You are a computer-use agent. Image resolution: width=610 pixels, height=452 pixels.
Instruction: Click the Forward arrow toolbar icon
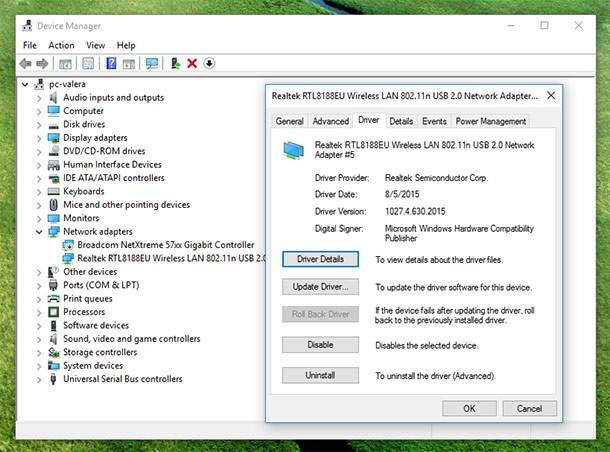(42, 63)
